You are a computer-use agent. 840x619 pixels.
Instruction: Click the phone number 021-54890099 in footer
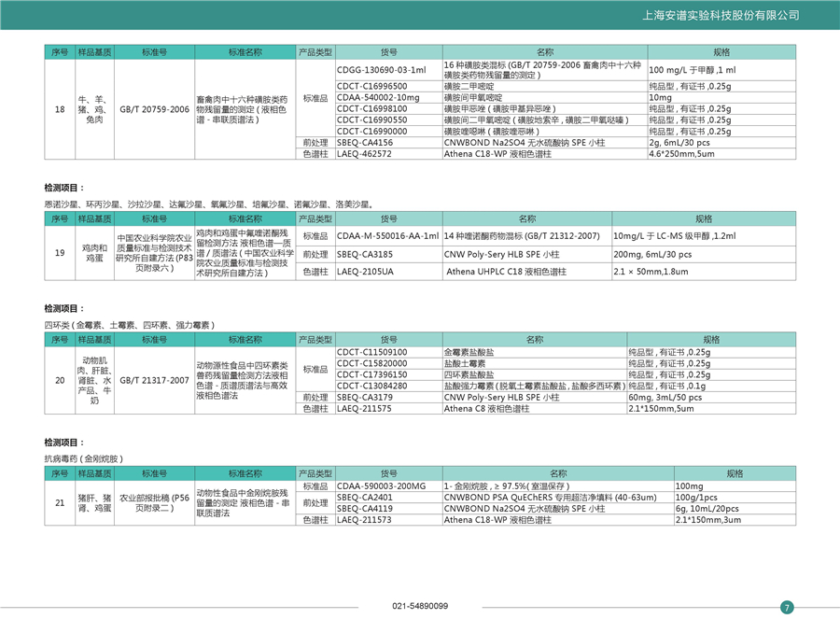[420, 606]
